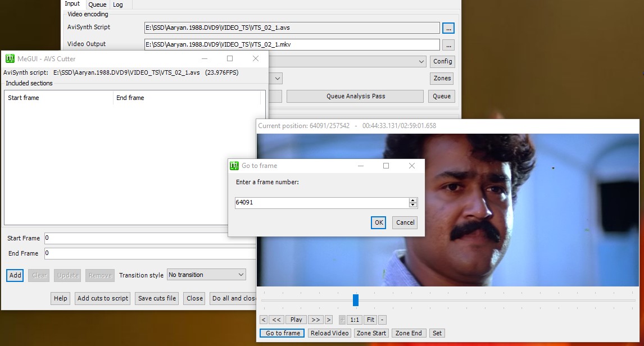This screenshot has height=346, width=644.
Task: Click the video seek slider thumb
Action: (356, 300)
